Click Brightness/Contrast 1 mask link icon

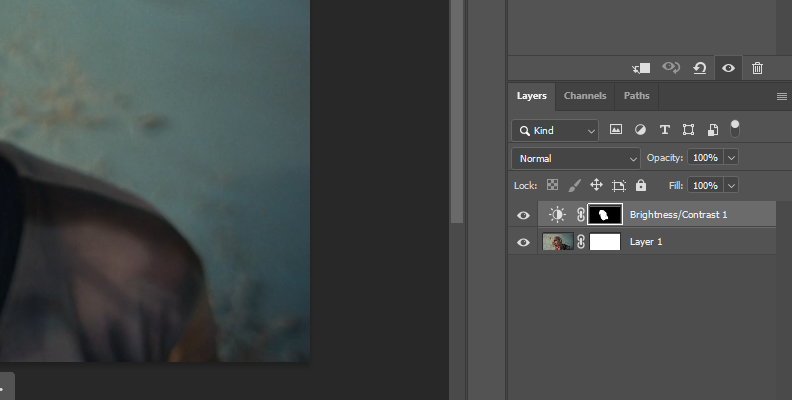[x=581, y=215]
